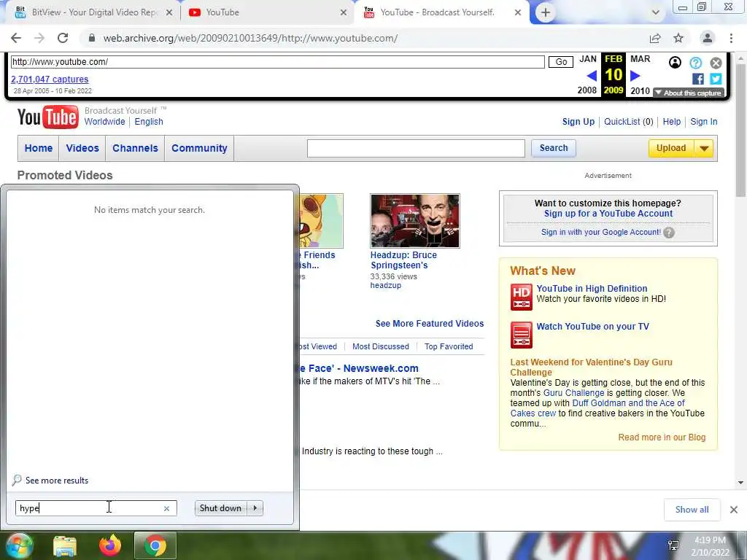The width and height of the screenshot is (747, 560).
Task: Open the 2,701,047 captures link
Action: tap(50, 79)
